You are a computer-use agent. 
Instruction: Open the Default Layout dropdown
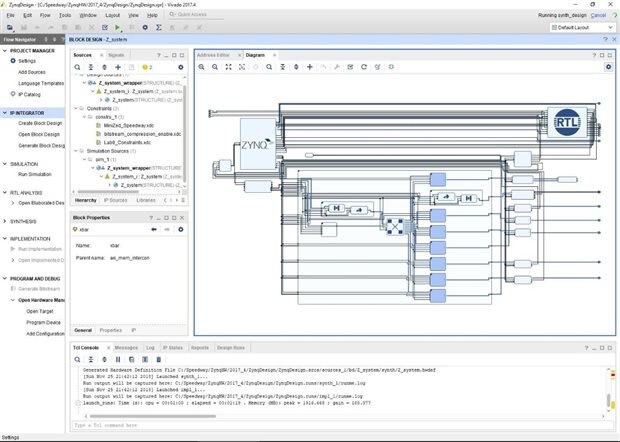578,28
